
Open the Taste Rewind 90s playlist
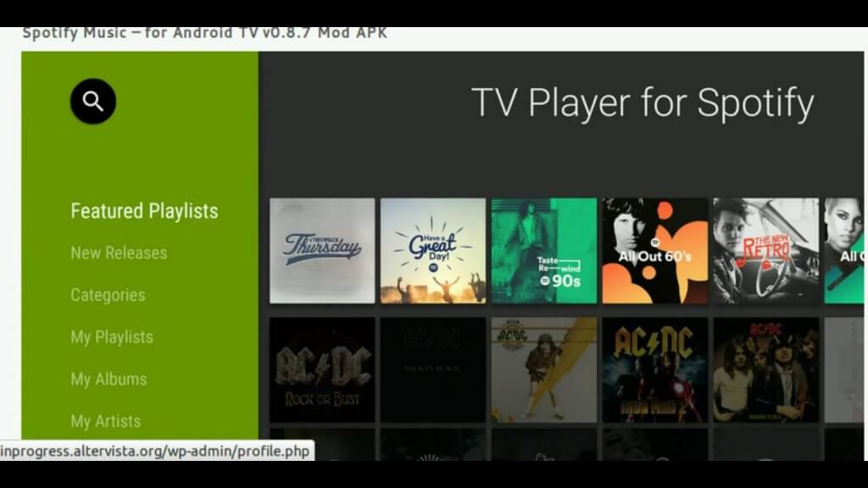[x=544, y=251]
